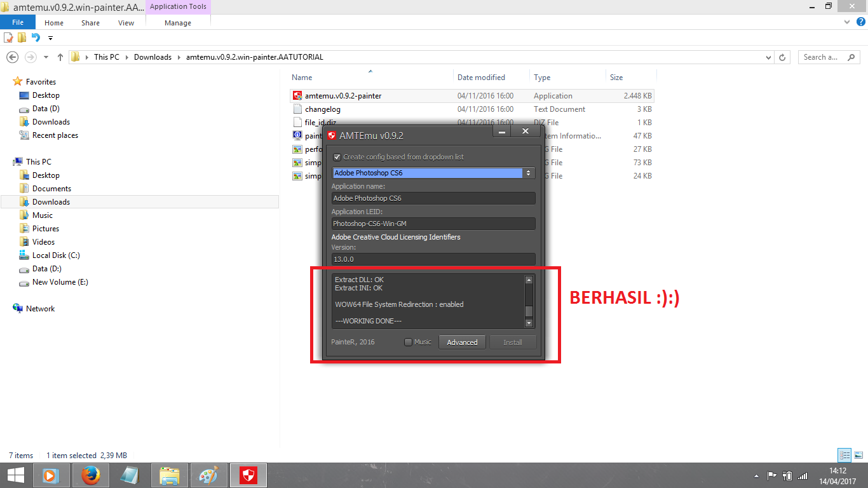Enable the Music checkbox in AMTEmu
The height and width of the screenshot is (488, 868).
pyautogui.click(x=408, y=342)
